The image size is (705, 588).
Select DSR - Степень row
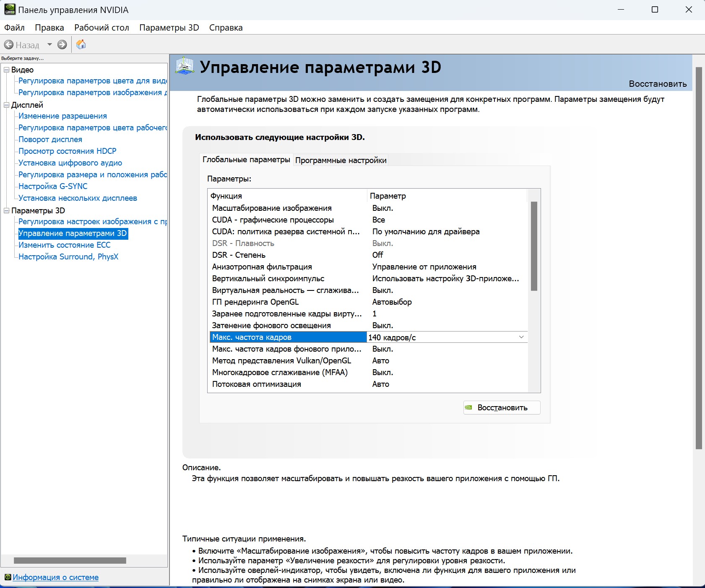tap(368, 255)
